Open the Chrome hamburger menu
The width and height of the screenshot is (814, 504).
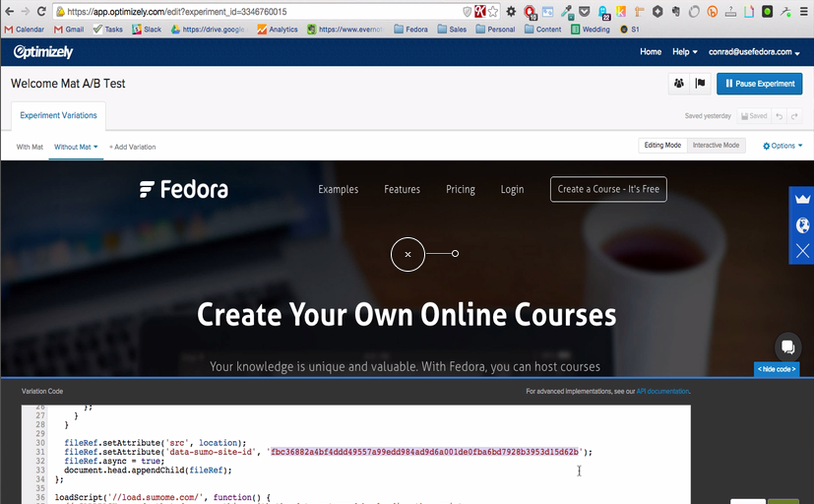803,12
